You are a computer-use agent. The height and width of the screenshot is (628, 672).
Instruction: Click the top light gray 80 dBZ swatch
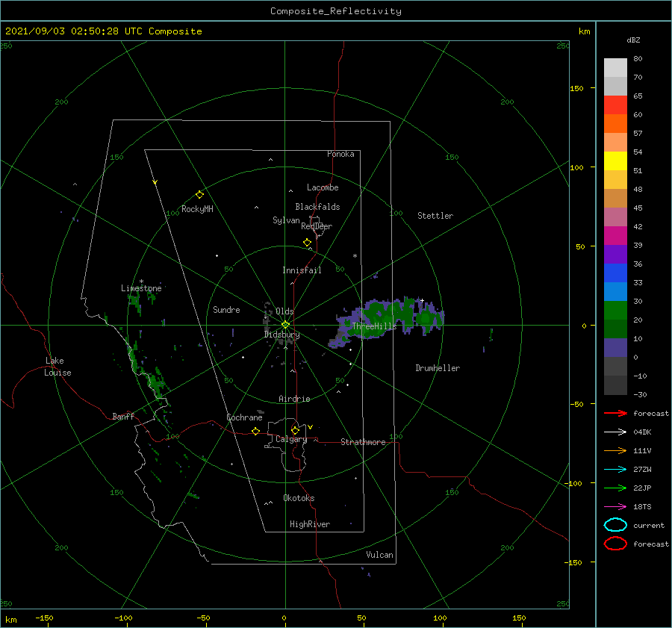coord(615,68)
